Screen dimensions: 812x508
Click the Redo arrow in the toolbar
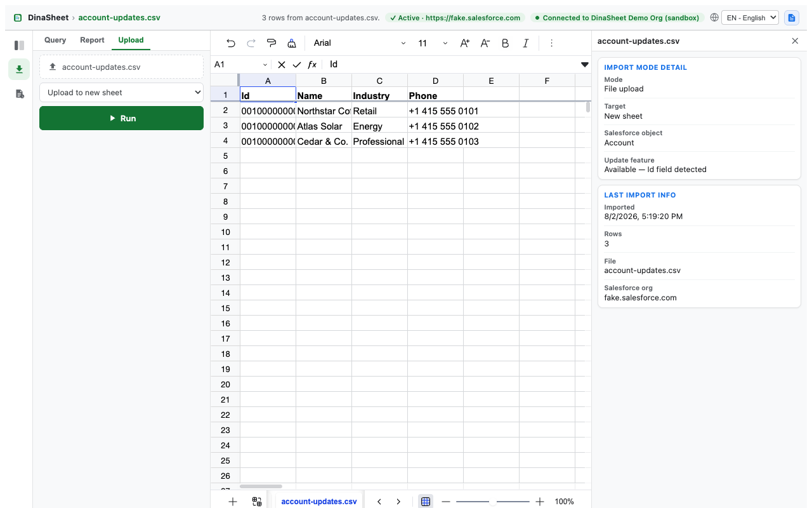click(251, 43)
